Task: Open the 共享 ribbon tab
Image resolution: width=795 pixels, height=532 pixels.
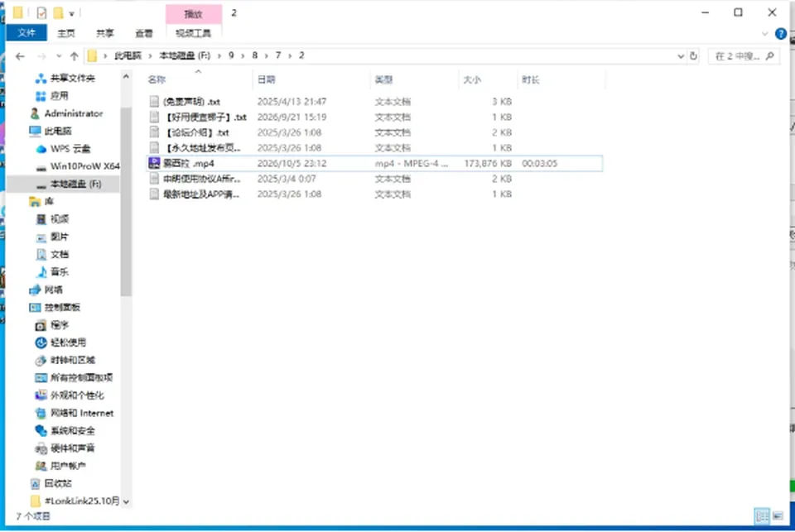Action: pos(105,33)
